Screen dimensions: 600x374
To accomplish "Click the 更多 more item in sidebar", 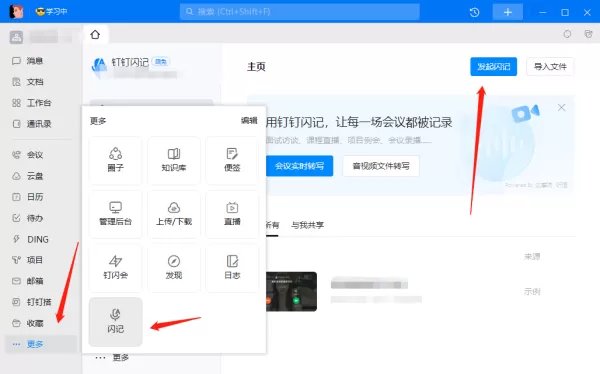I will pyautogui.click(x=41, y=344).
